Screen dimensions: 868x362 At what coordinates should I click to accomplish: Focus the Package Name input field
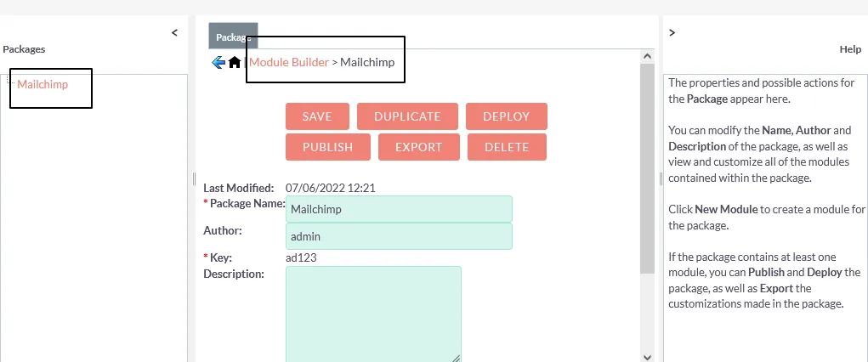pyautogui.click(x=399, y=209)
